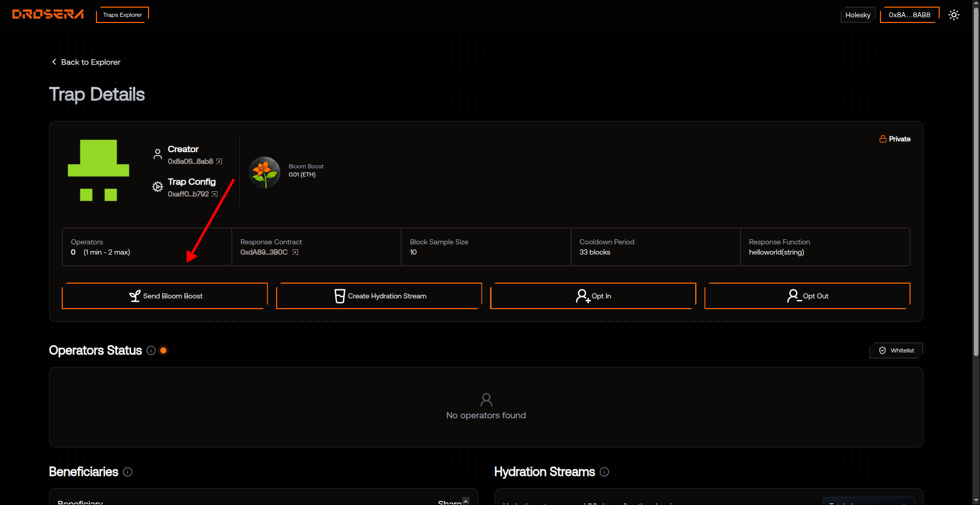Click the Hydration Streams heading

point(545,472)
